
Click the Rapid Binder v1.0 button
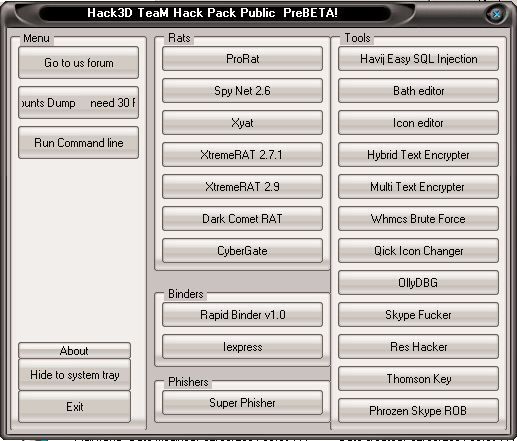tap(242, 315)
